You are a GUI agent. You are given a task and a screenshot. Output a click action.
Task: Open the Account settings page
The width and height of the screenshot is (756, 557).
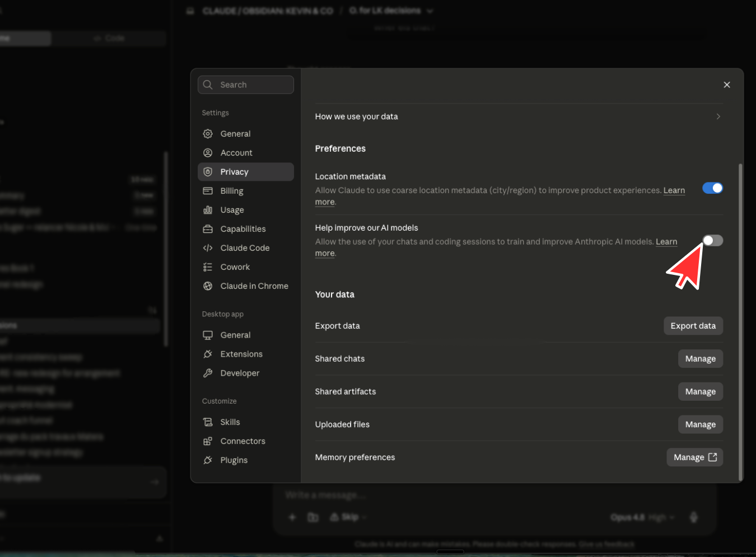245,153
